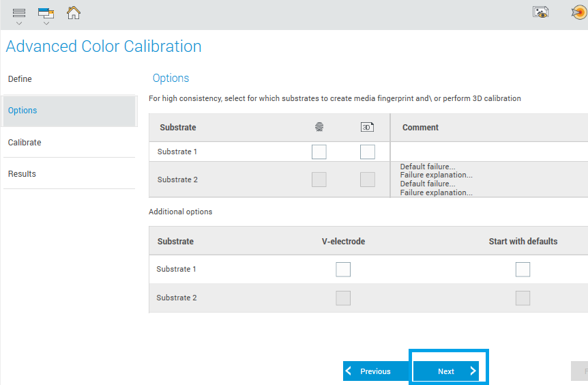Go to the Home icon
This screenshot has height=385, width=588.
(74, 13)
